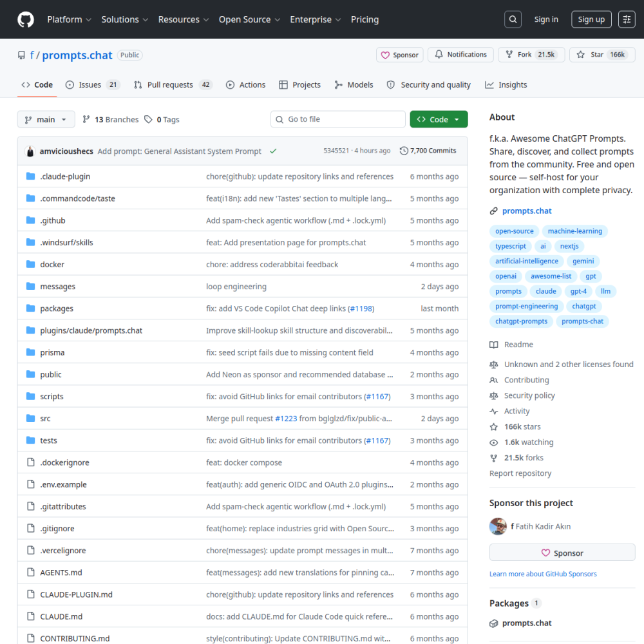Click the Notifications bell button
The width and height of the screenshot is (644, 644).
tap(460, 55)
